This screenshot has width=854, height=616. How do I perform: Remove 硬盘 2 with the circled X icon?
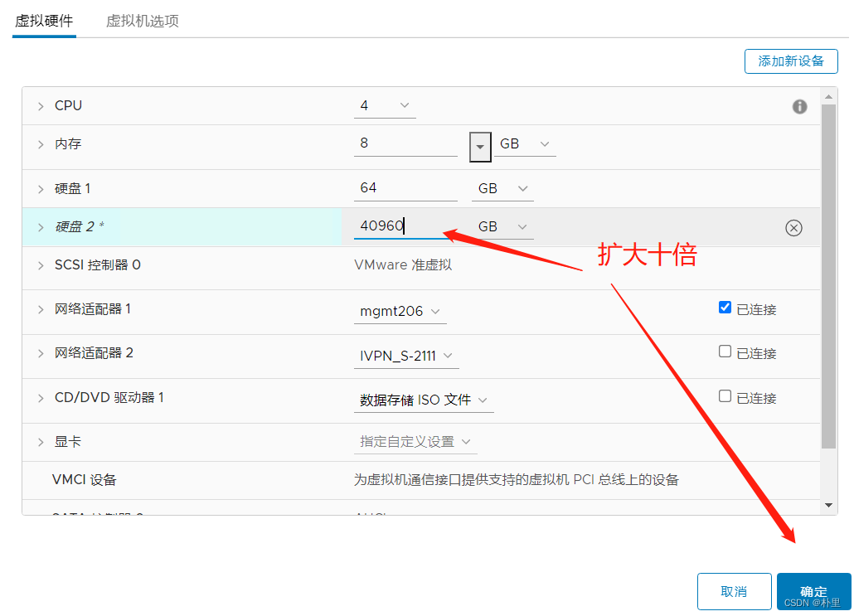pos(793,228)
